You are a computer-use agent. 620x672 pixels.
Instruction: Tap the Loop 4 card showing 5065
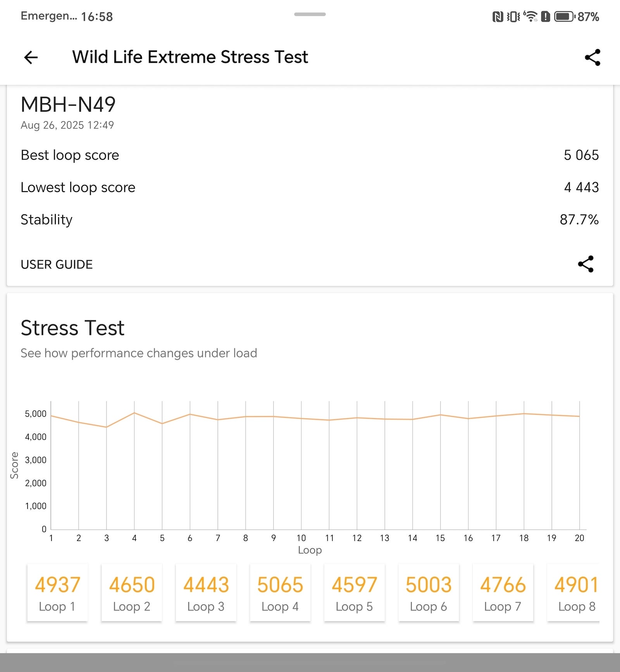pos(280,592)
